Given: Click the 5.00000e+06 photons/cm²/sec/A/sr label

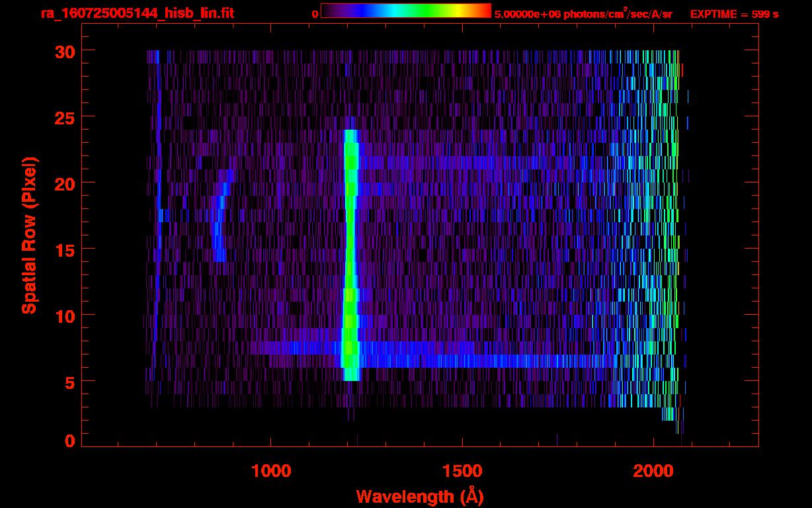Looking at the screenshot, I should pyautogui.click(x=583, y=14).
